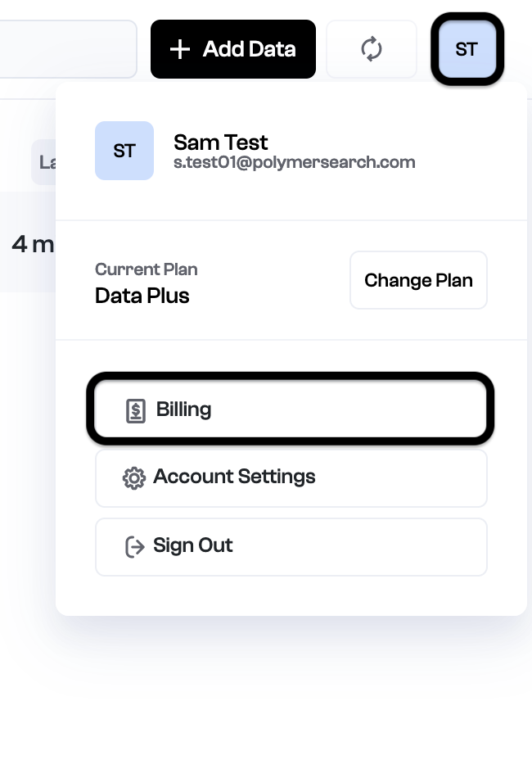Click the Data Plus plan name
The width and height of the screenshot is (532, 778).
(x=142, y=296)
